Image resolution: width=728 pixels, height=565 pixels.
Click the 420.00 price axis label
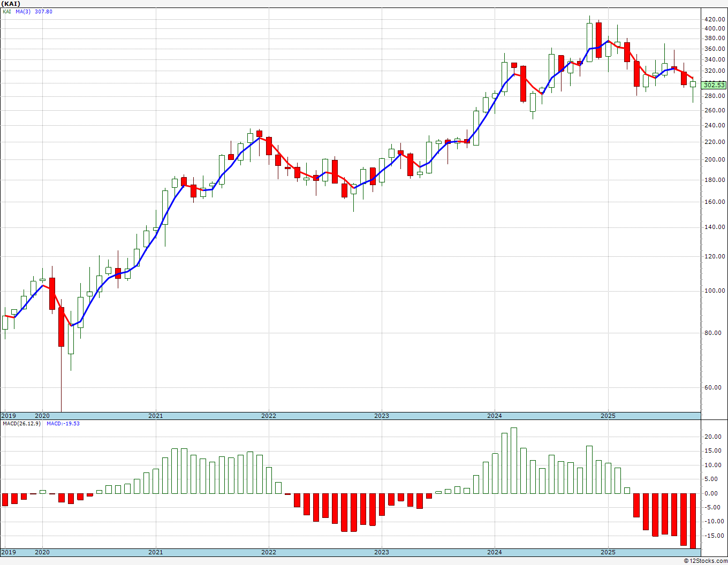pyautogui.click(x=715, y=19)
